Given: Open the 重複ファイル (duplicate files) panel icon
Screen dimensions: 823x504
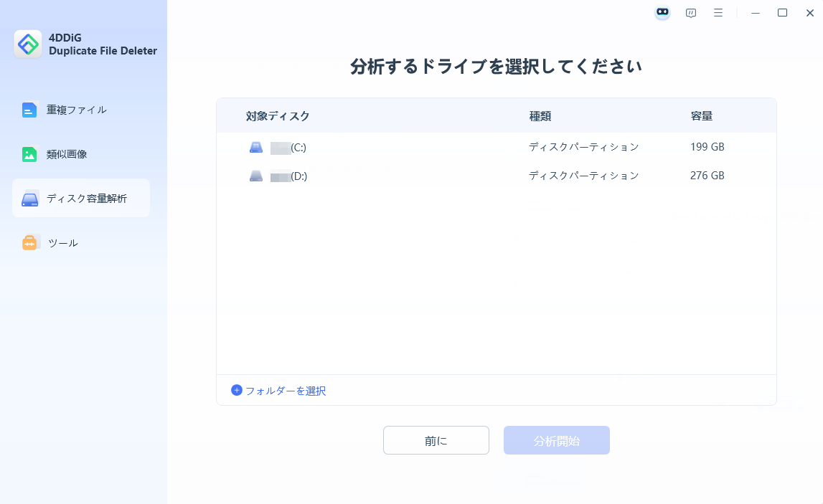Looking at the screenshot, I should [x=29, y=110].
